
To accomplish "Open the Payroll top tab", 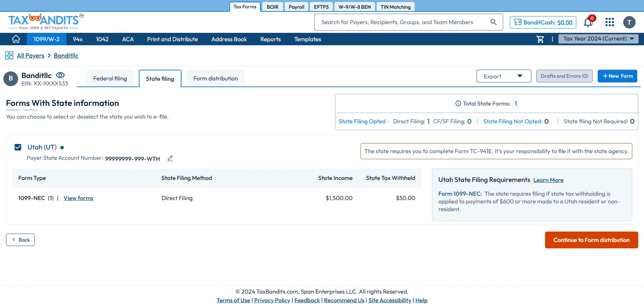I will [x=297, y=7].
